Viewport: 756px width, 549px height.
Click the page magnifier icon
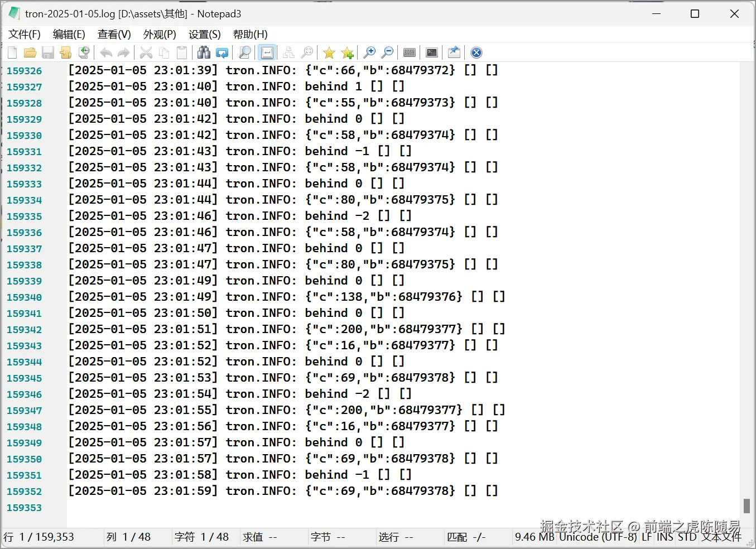click(244, 52)
